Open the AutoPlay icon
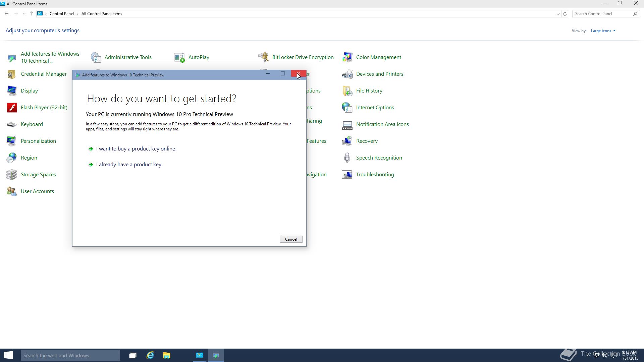644x362 pixels. [179, 57]
